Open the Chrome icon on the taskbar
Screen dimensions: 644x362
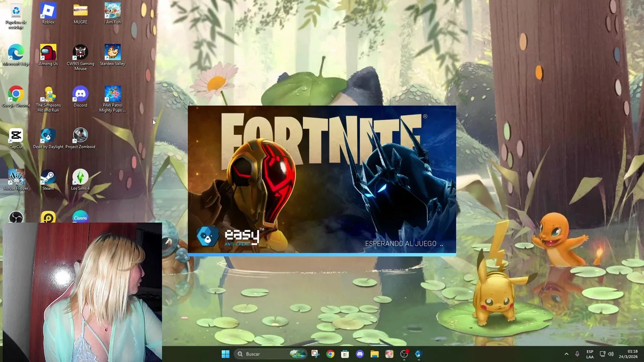(330, 354)
